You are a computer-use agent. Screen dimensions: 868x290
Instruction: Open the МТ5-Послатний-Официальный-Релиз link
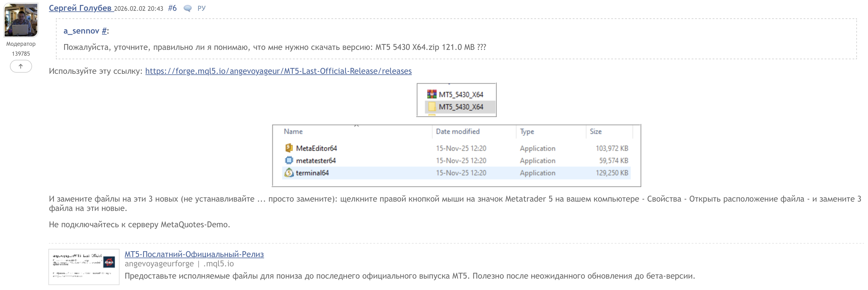tap(194, 254)
